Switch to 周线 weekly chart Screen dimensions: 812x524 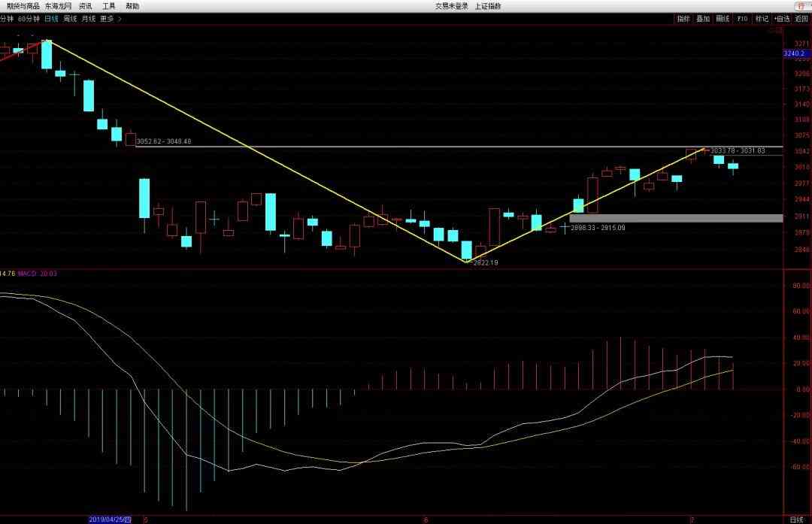click(70, 18)
